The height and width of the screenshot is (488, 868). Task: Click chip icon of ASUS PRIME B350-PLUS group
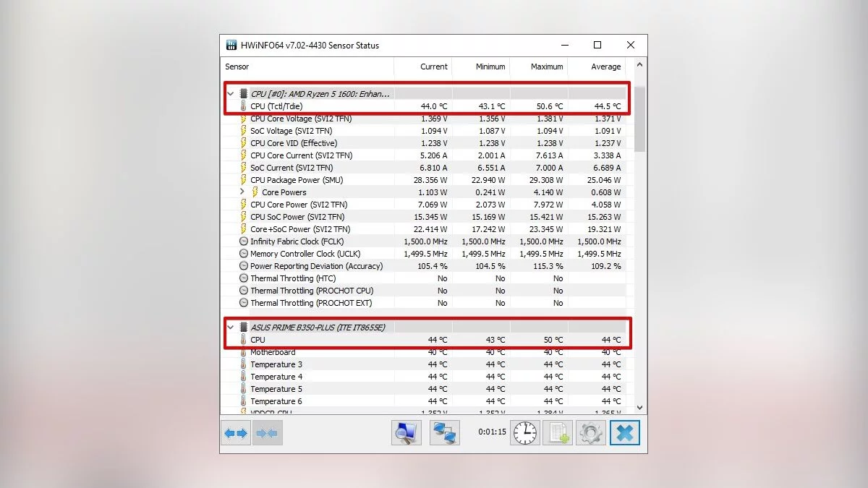click(x=243, y=328)
